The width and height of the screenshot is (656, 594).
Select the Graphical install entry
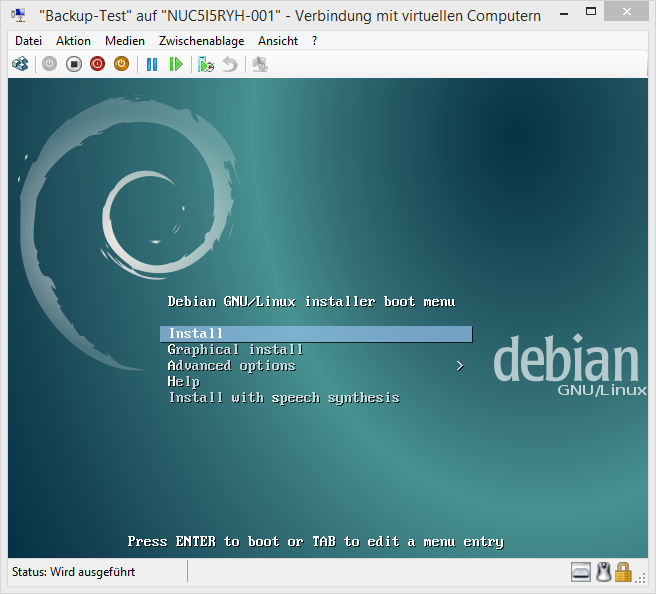(235, 350)
